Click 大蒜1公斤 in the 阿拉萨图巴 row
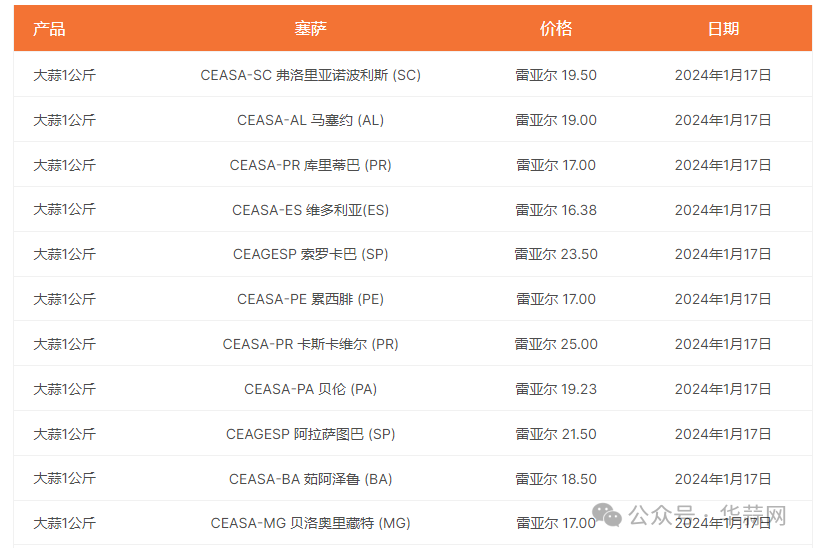This screenshot has width=813, height=548. click(x=65, y=434)
